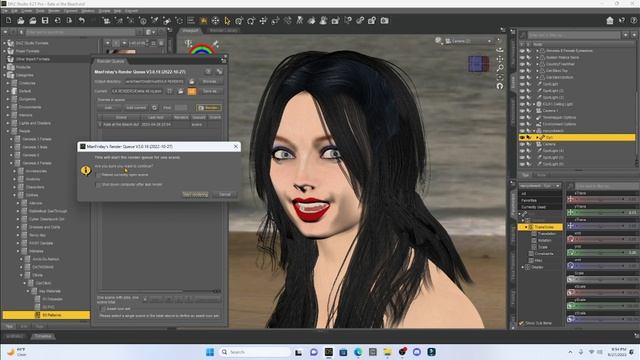Toggle eye icon for Environment Options
The height and width of the screenshot is (360, 640).
coord(522,124)
